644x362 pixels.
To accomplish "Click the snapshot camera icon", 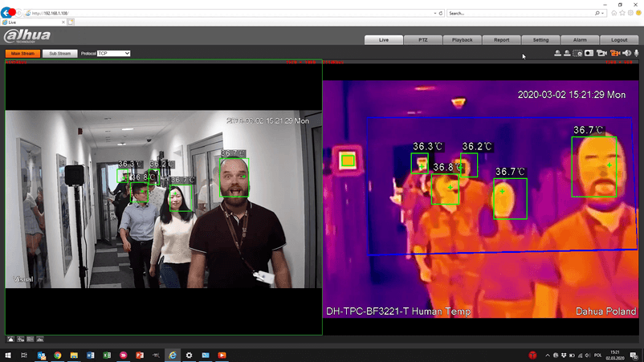I will 589,53.
